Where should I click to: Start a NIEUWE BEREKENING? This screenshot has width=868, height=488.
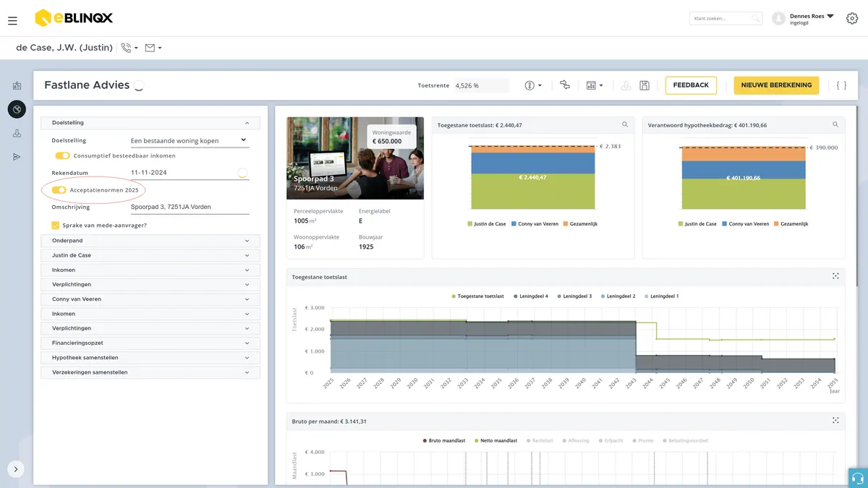pos(776,85)
